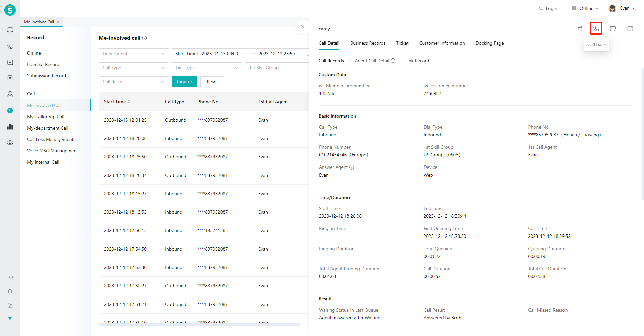The image size is (644, 336).
Task: Select the Call Records sub-tab
Action: [331, 61]
